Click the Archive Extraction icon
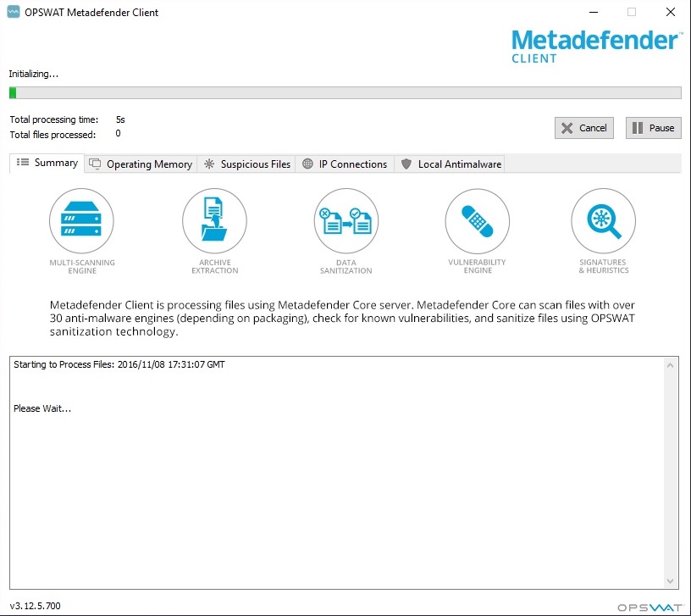The image size is (691, 616). [x=214, y=220]
